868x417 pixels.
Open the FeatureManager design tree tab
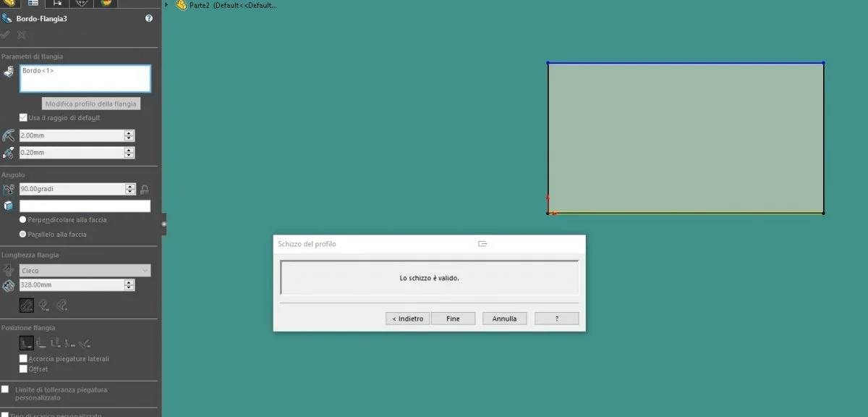10,3
